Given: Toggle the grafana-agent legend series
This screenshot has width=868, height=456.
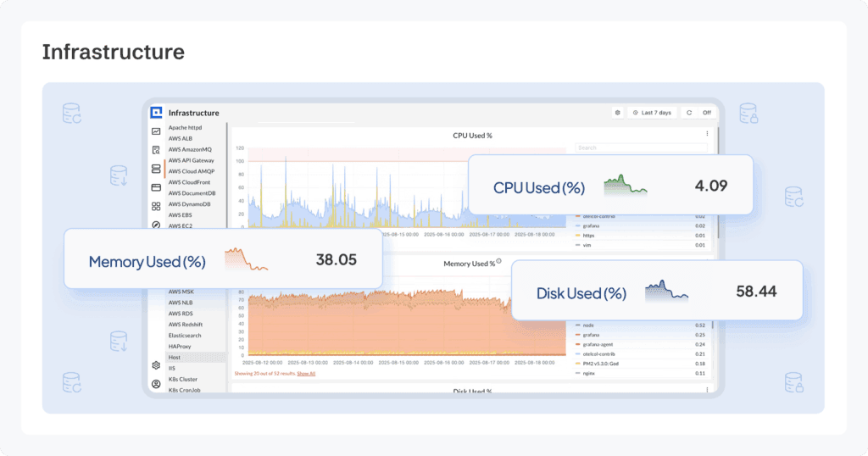Looking at the screenshot, I should coord(597,344).
